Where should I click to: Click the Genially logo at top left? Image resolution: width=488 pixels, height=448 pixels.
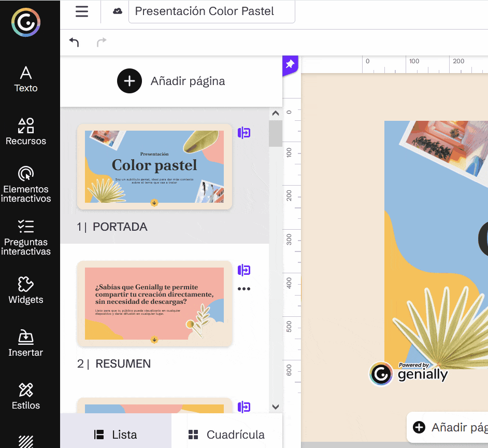pyautogui.click(x=26, y=23)
